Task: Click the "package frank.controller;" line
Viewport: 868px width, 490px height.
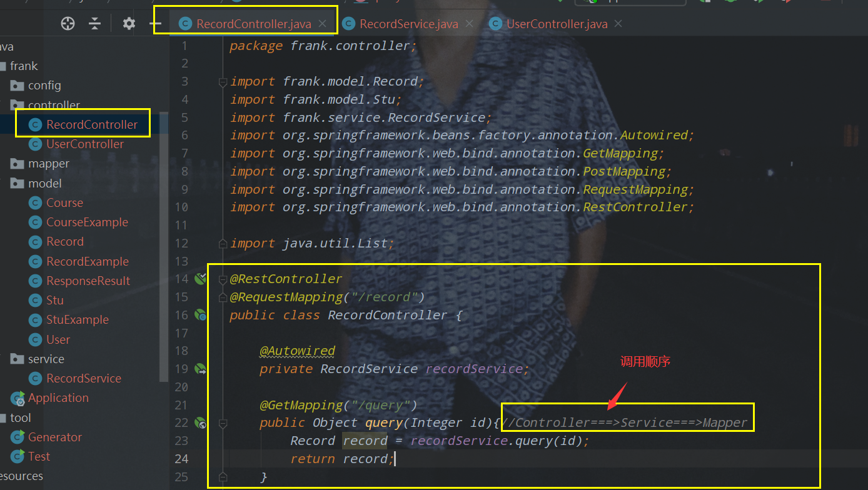Action: [x=323, y=46]
